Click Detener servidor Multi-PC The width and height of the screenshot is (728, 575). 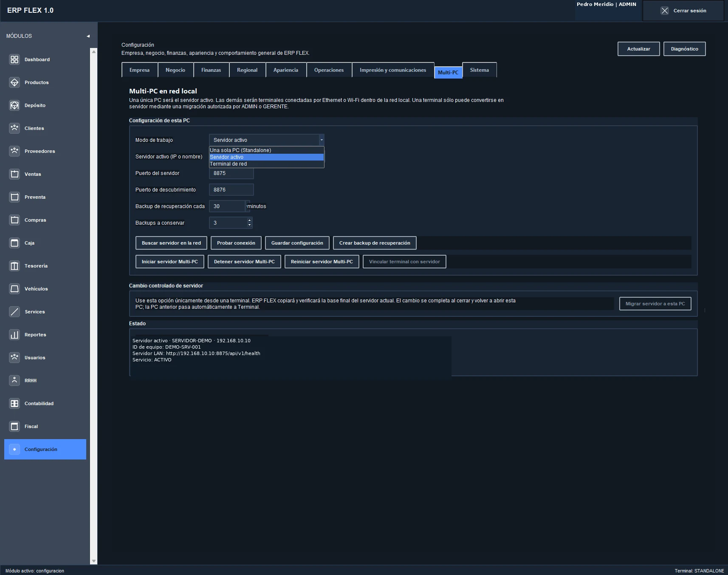pyautogui.click(x=244, y=262)
